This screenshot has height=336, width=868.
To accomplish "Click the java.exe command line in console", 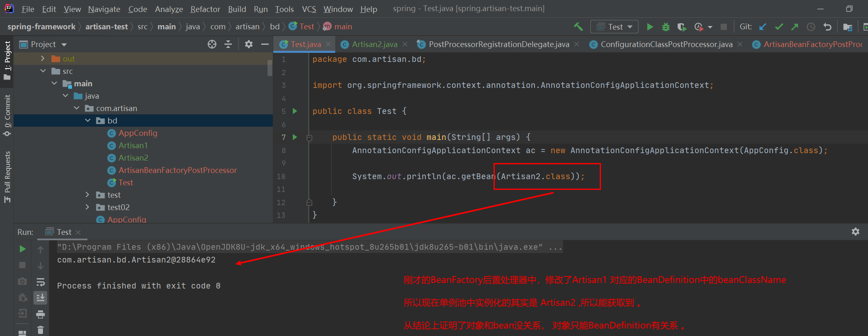I will 310,247.
